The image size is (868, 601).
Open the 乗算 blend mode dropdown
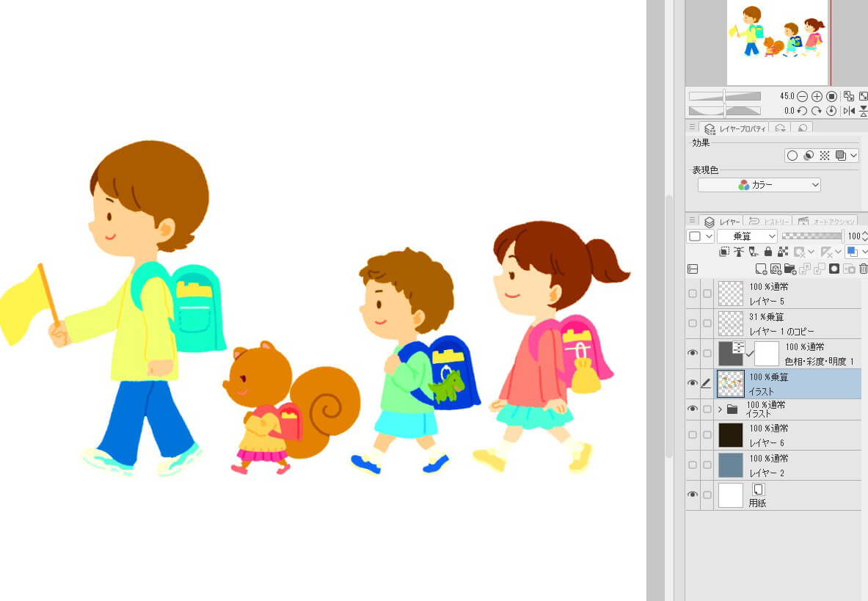click(x=747, y=236)
